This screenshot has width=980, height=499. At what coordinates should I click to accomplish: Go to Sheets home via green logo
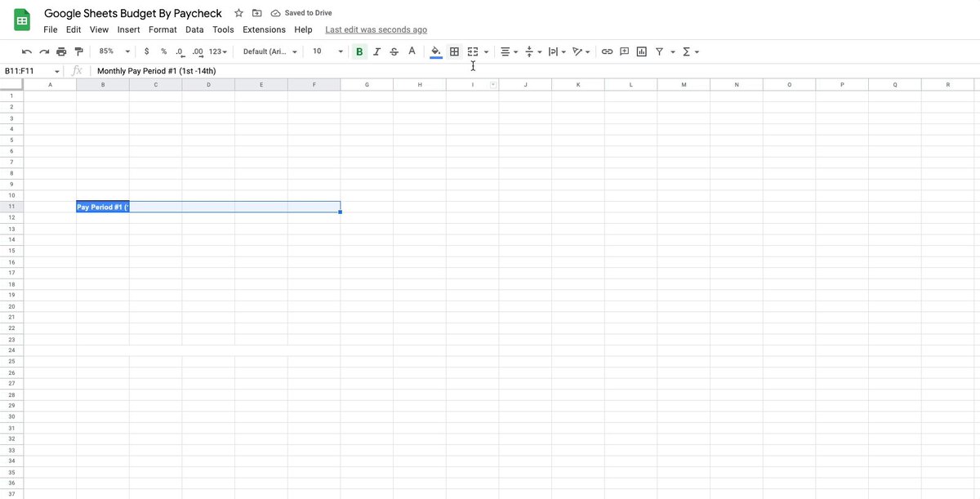(x=22, y=20)
